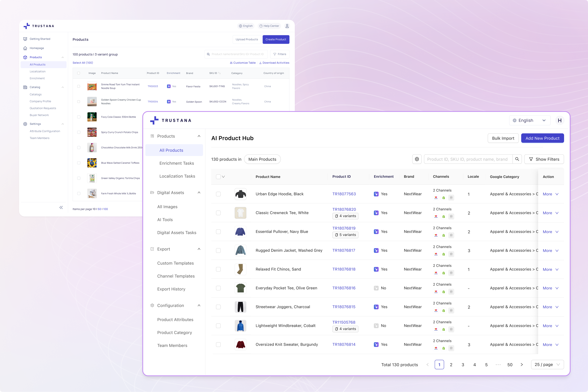Click the Trustana logo in the front window
This screenshot has width=588, height=392.
point(171,121)
